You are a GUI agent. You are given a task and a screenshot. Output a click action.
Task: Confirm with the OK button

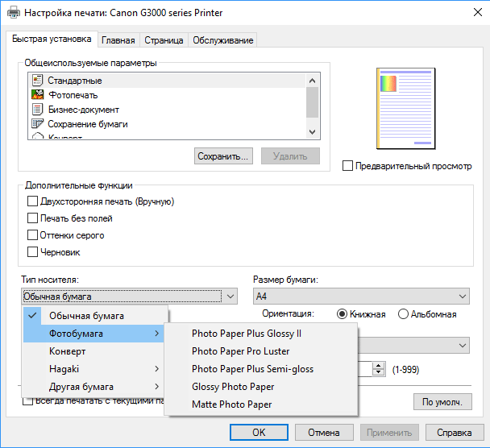coord(259,433)
